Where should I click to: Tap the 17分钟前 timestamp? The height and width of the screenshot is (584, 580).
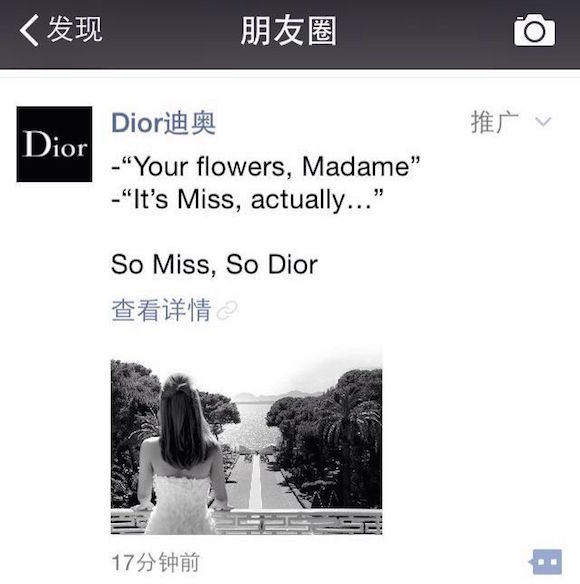coord(155,562)
